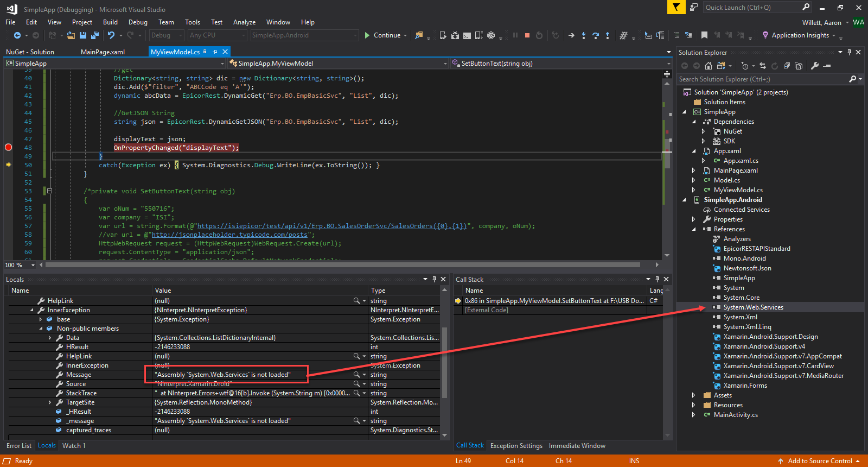Open Properties wrench icon in Solution Explorer

pyautogui.click(x=815, y=66)
